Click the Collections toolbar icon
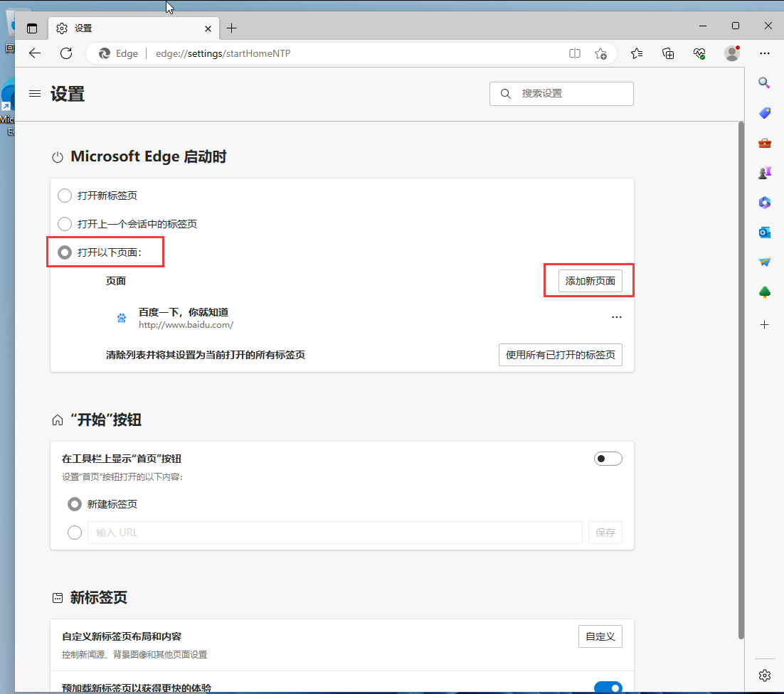784x694 pixels. pyautogui.click(x=668, y=53)
